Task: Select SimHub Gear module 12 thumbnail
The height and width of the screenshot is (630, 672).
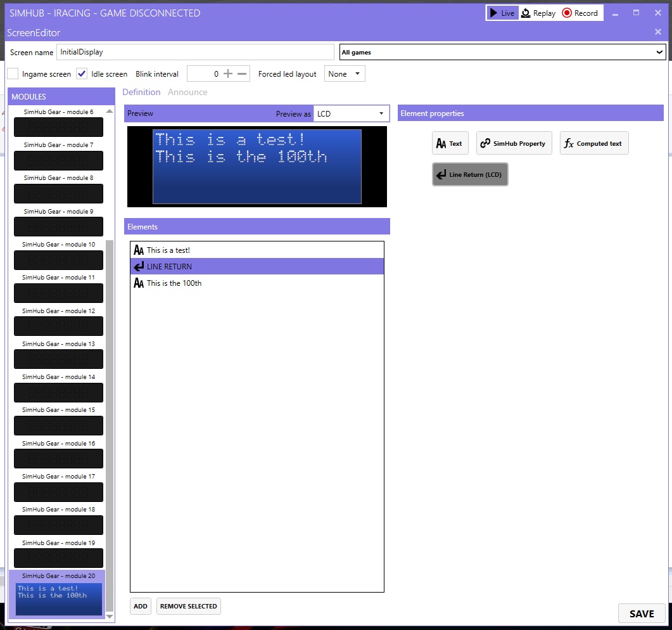Action: tap(58, 326)
